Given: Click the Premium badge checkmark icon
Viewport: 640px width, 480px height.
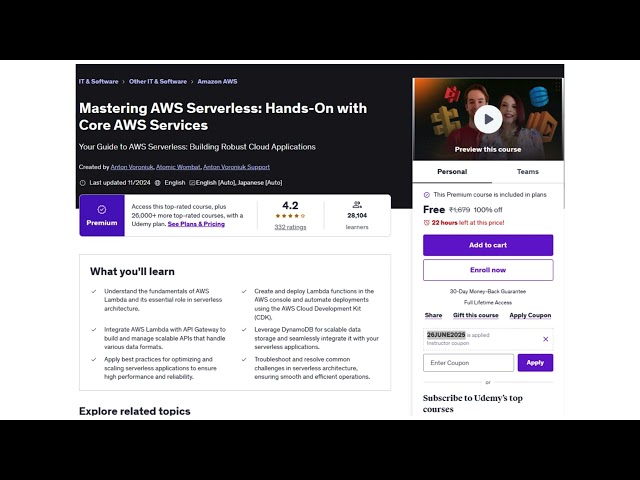Looking at the screenshot, I should pyautogui.click(x=102, y=209).
